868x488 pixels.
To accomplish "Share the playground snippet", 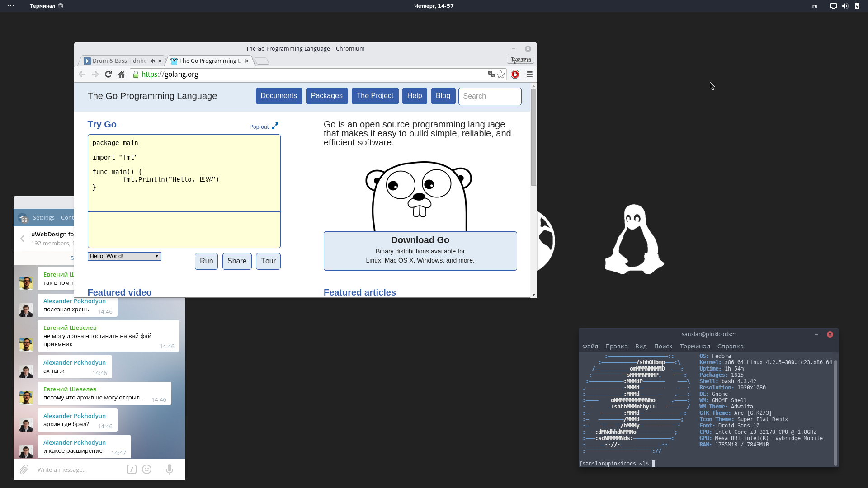I will 237,261.
